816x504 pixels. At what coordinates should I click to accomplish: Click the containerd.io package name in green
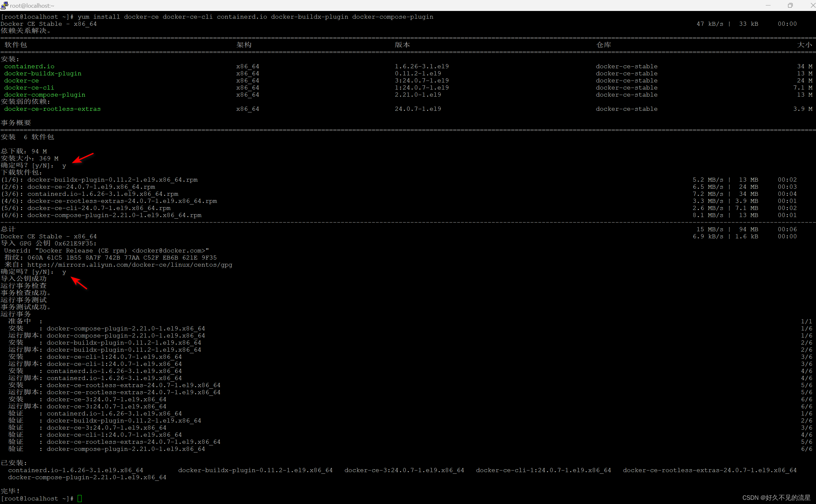coord(29,66)
